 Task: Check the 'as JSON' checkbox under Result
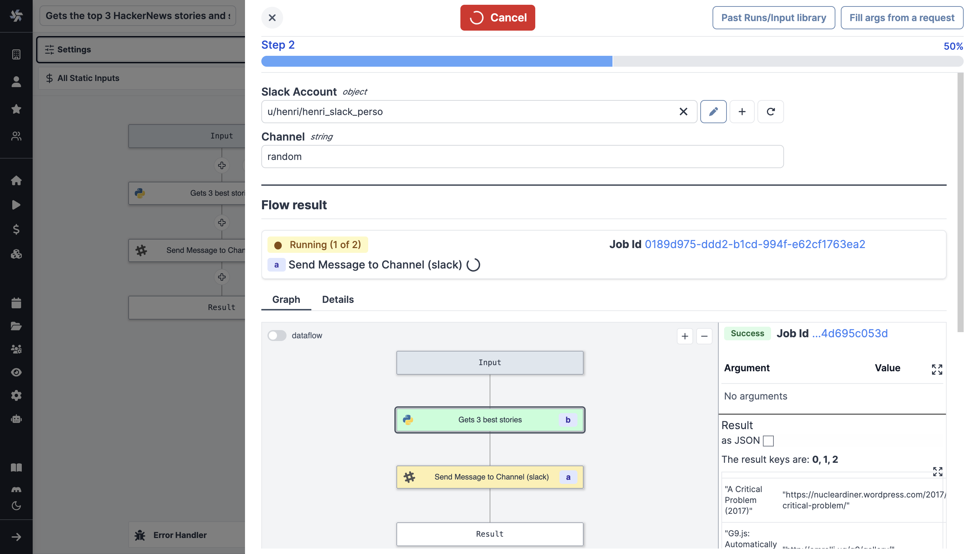pos(769,441)
